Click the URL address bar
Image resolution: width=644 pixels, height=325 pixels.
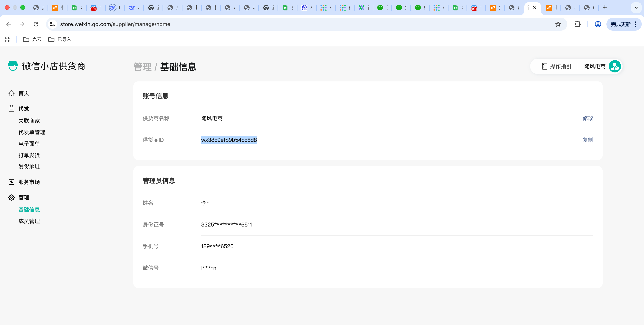click(300, 24)
